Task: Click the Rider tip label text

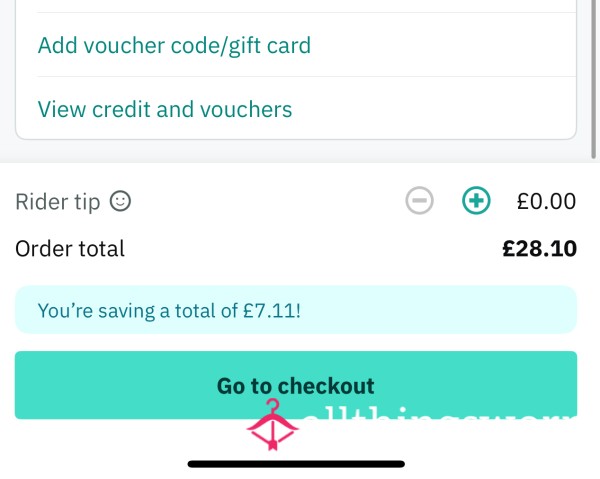Action: pos(58,202)
